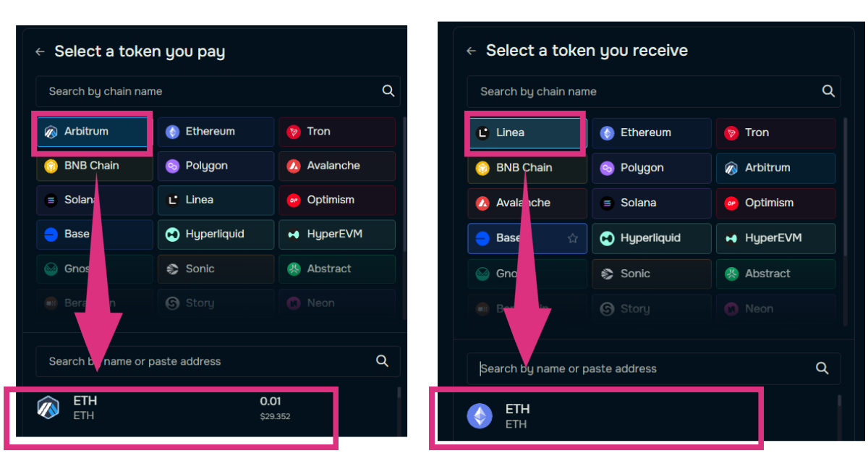Viewport: 868px width, 456px height.
Task: Click search magnifier in receive chain search
Action: pos(828,91)
